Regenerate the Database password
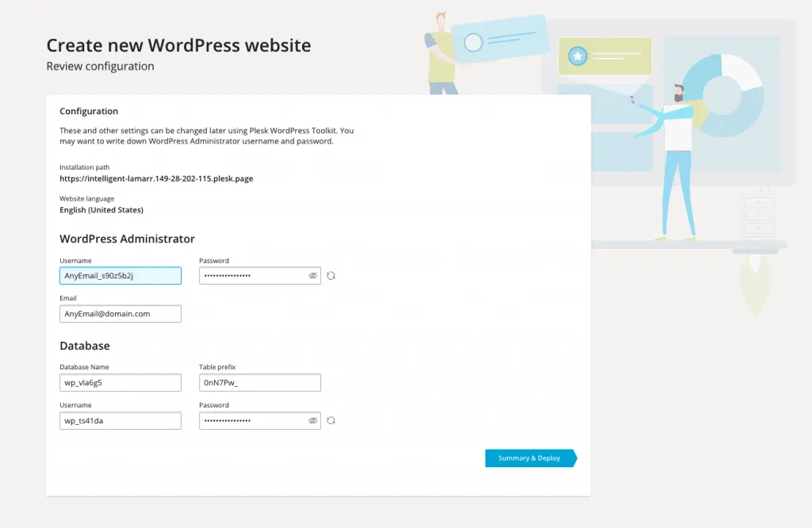Screen dimensions: 812x528 (x=331, y=420)
